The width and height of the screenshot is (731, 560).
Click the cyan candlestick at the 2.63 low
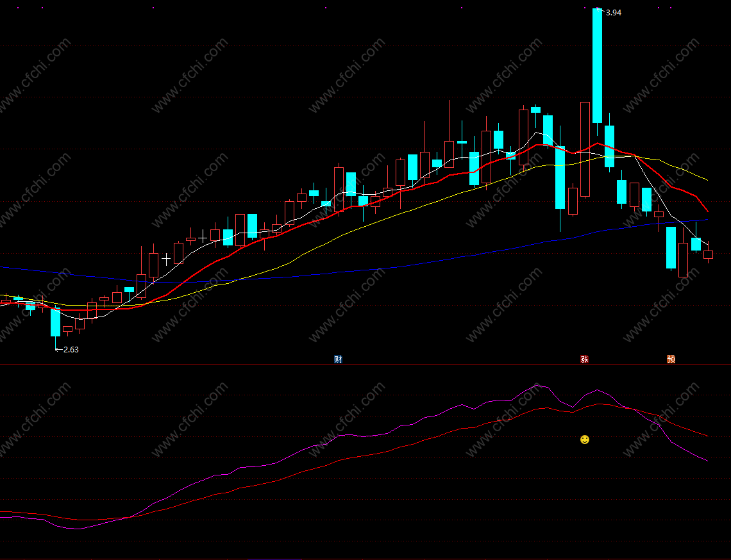pos(56,322)
